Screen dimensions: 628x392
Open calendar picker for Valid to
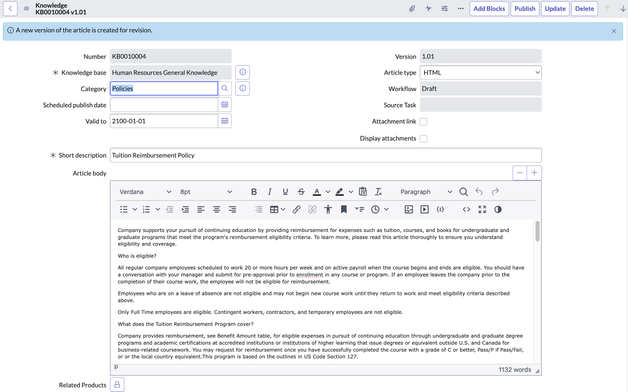225,121
